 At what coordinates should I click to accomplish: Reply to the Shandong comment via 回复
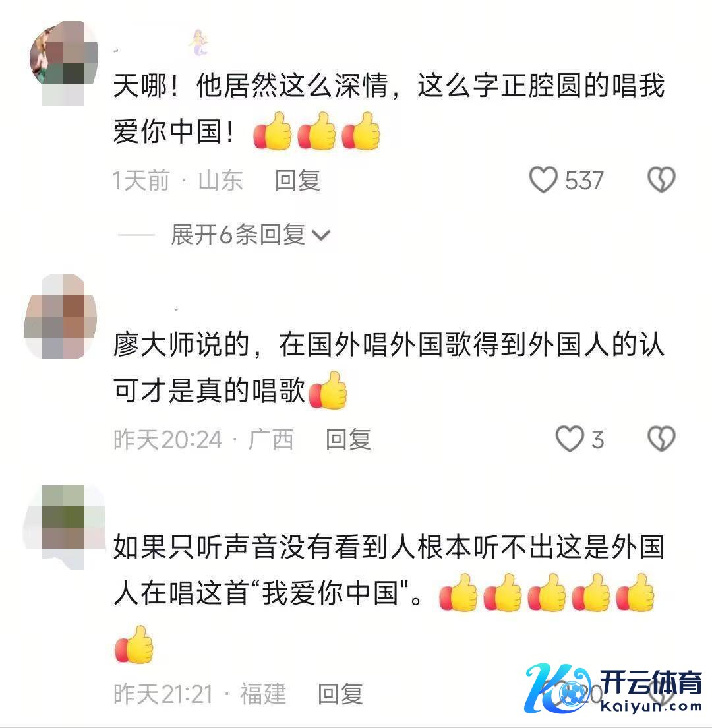click(297, 180)
